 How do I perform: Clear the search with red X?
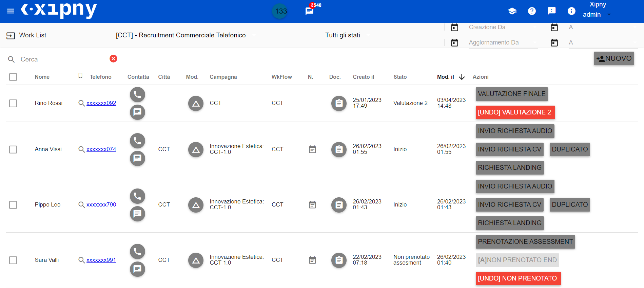pyautogui.click(x=113, y=59)
